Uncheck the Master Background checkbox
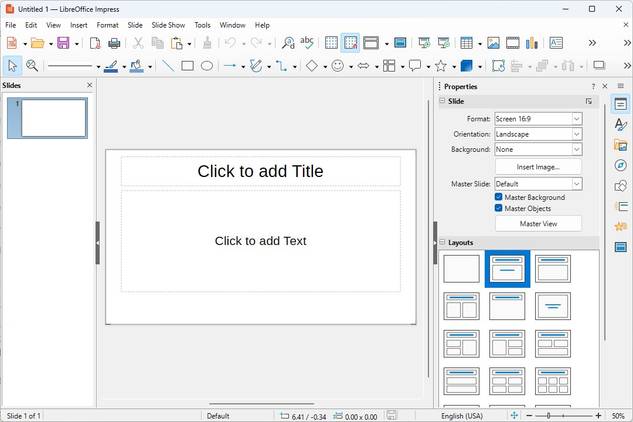This screenshot has height=422, width=633. (499, 197)
